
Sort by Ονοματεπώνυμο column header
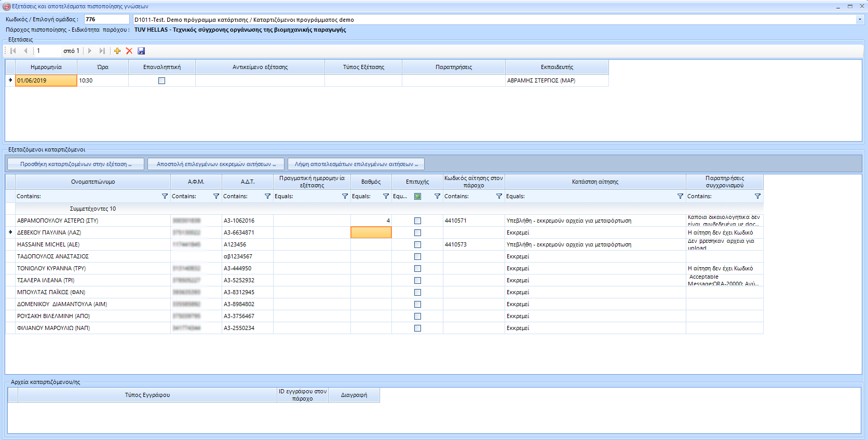[93, 182]
